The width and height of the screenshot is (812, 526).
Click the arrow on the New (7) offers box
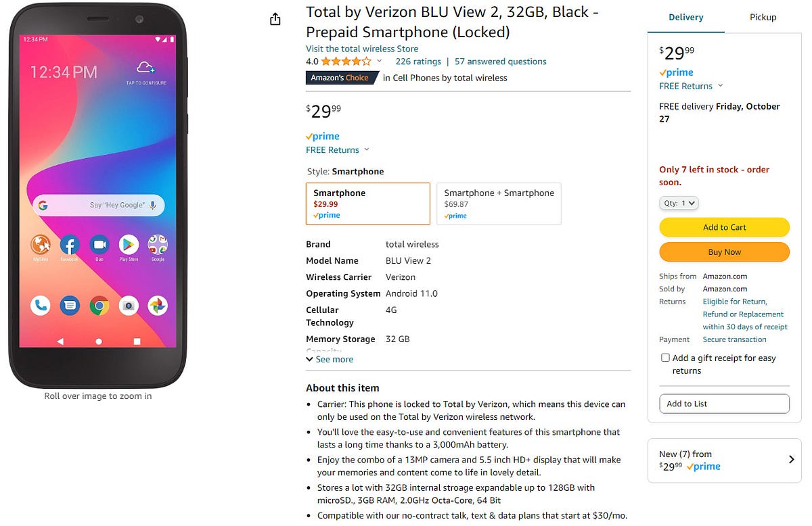tap(790, 460)
